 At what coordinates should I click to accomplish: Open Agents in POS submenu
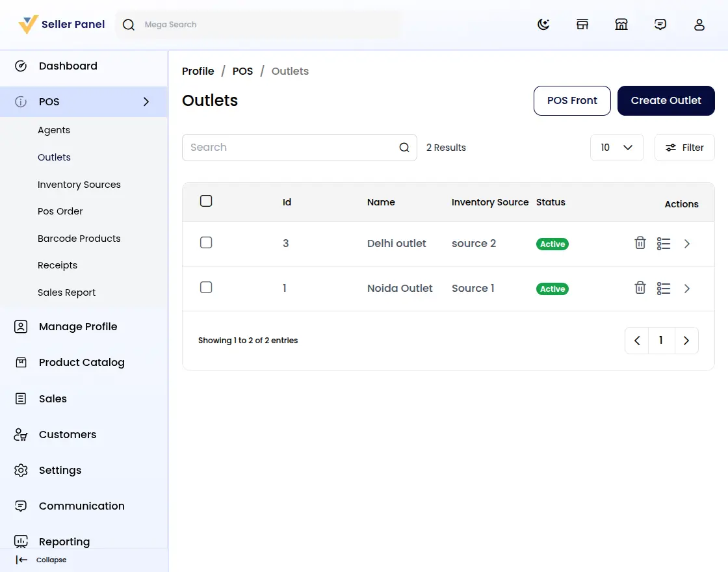click(x=54, y=130)
